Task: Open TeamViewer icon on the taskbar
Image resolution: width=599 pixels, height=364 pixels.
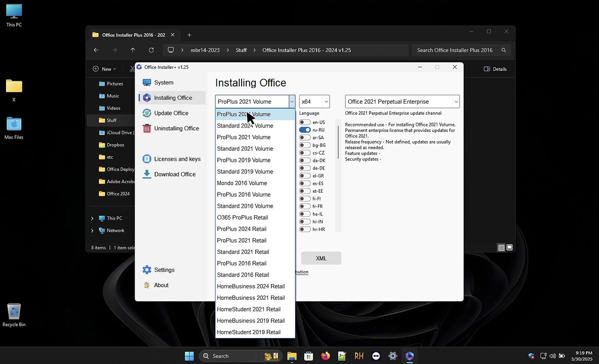Action: [376, 356]
